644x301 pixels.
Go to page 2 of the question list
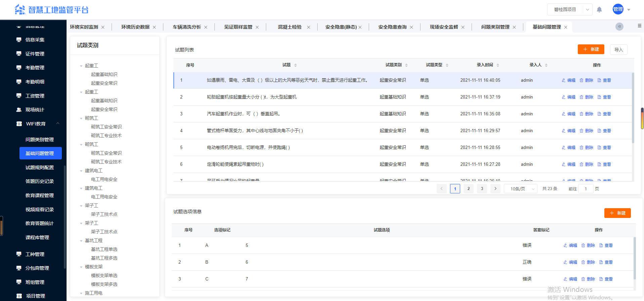pyautogui.click(x=468, y=189)
